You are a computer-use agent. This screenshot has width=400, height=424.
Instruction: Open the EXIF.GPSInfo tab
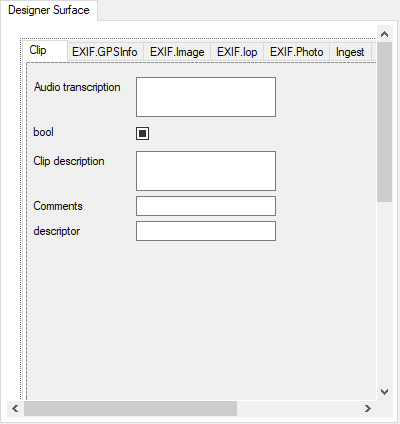coord(105,52)
